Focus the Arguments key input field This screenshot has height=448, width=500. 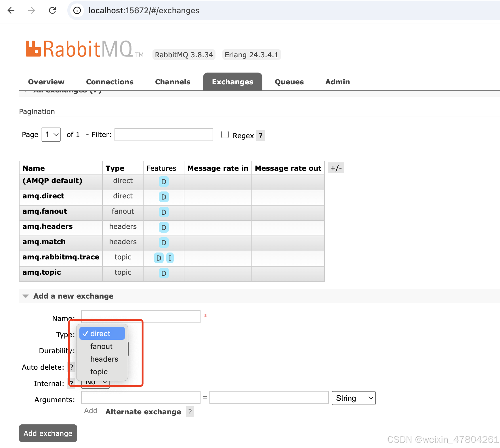point(141,398)
